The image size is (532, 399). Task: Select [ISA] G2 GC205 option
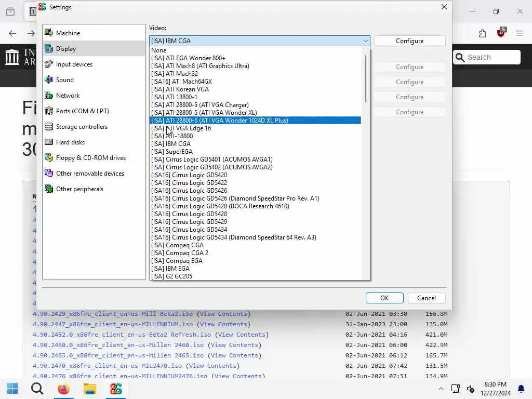coord(255,276)
